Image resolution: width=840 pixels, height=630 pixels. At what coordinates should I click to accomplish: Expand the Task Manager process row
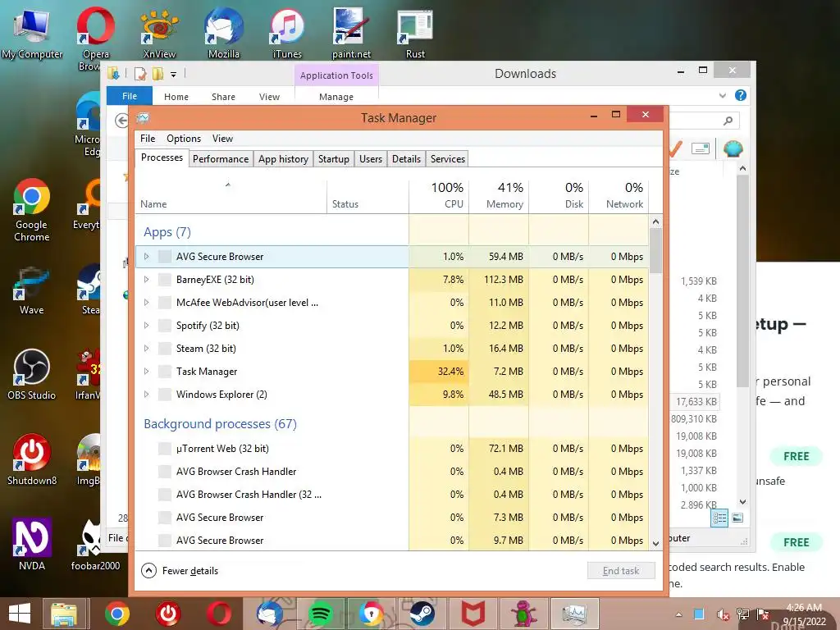(x=146, y=372)
